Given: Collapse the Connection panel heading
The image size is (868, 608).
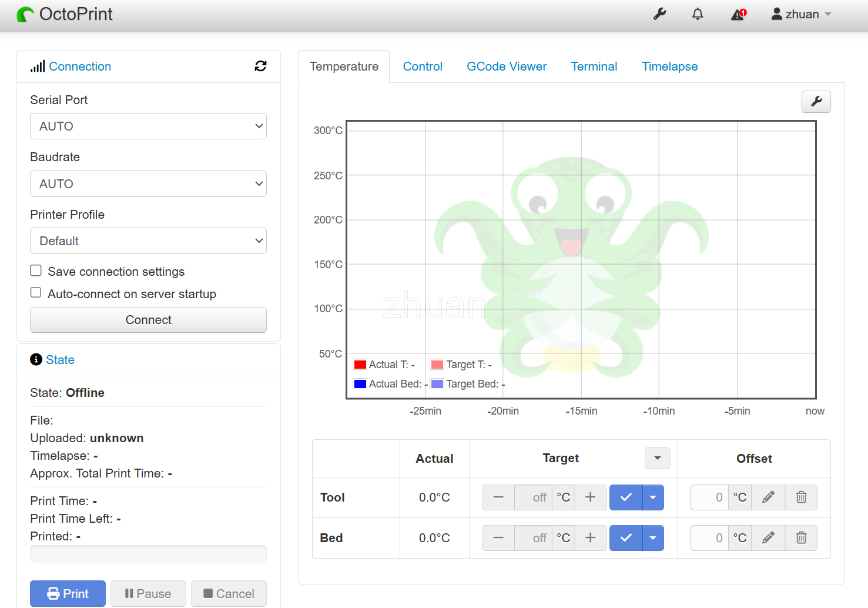Looking at the screenshot, I should pyautogui.click(x=80, y=66).
